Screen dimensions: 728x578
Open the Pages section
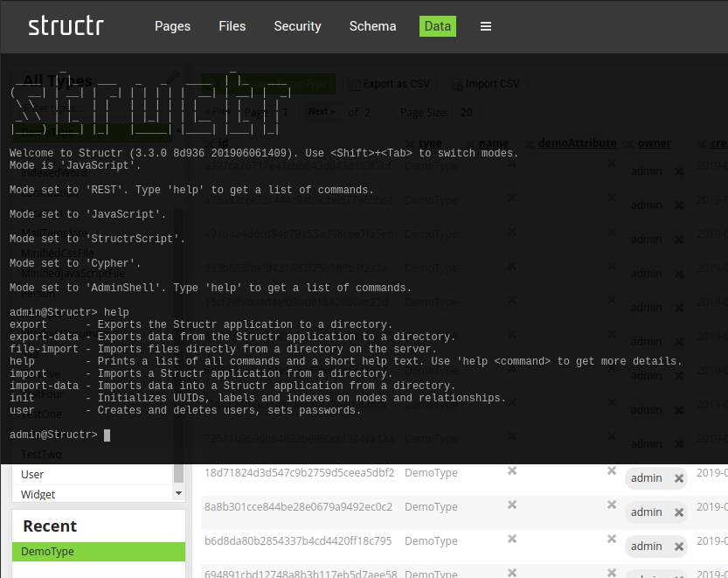pyautogui.click(x=172, y=26)
